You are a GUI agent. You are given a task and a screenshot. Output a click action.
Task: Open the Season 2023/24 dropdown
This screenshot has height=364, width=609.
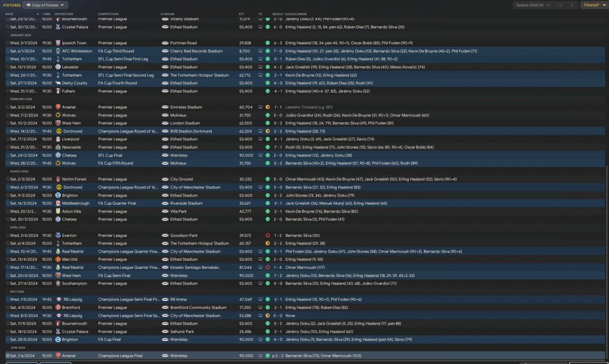pyautogui.click(x=533, y=5)
